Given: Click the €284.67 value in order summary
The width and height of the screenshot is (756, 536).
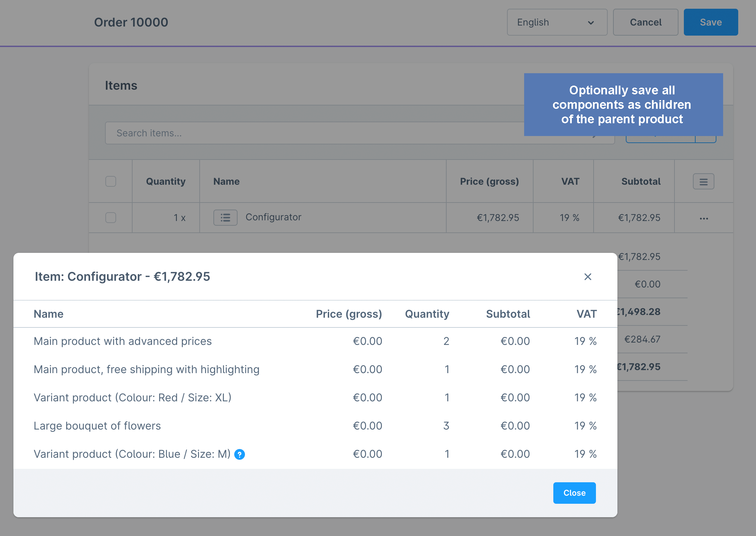Looking at the screenshot, I should point(642,340).
